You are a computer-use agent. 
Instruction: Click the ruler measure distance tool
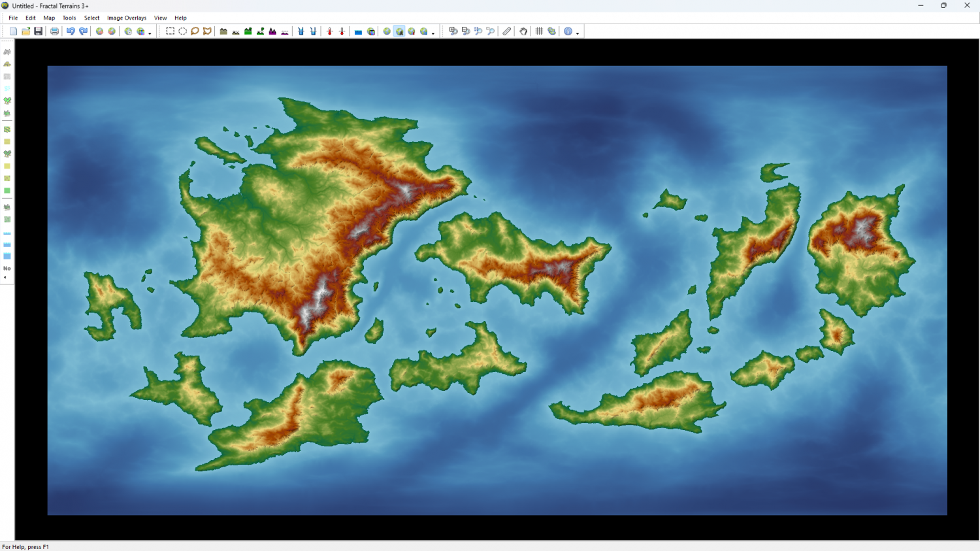(x=507, y=31)
